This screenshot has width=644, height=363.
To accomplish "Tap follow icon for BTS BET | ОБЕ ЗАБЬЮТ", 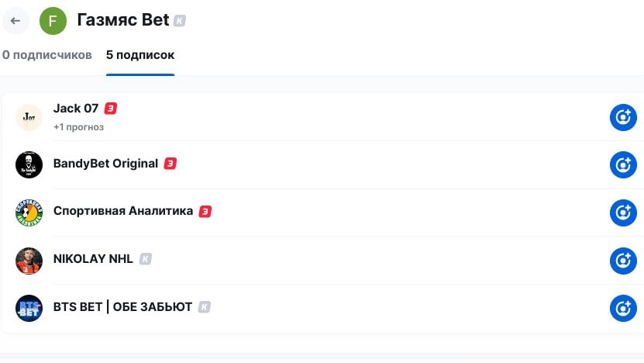I will pos(622,308).
